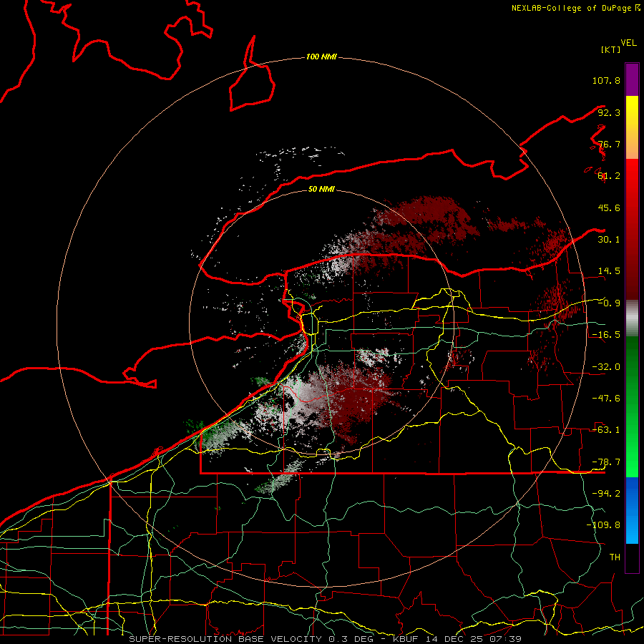Click the 50 NMI range ring label
Image resolution: width=644 pixels, height=644 pixels.
(x=321, y=190)
